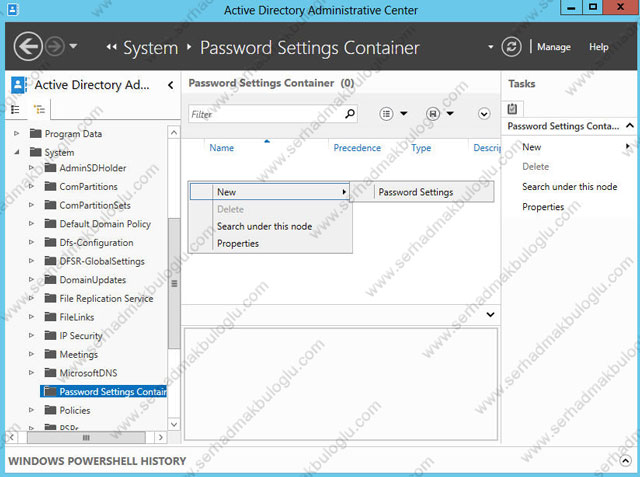Expand the Default Domain Policy node arrow
The width and height of the screenshot is (640, 477).
31,224
